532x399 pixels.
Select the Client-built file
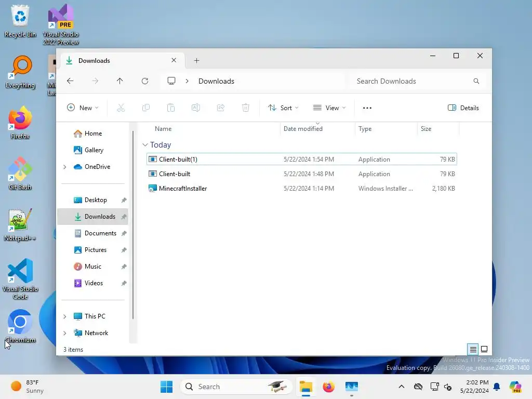(302, 174)
